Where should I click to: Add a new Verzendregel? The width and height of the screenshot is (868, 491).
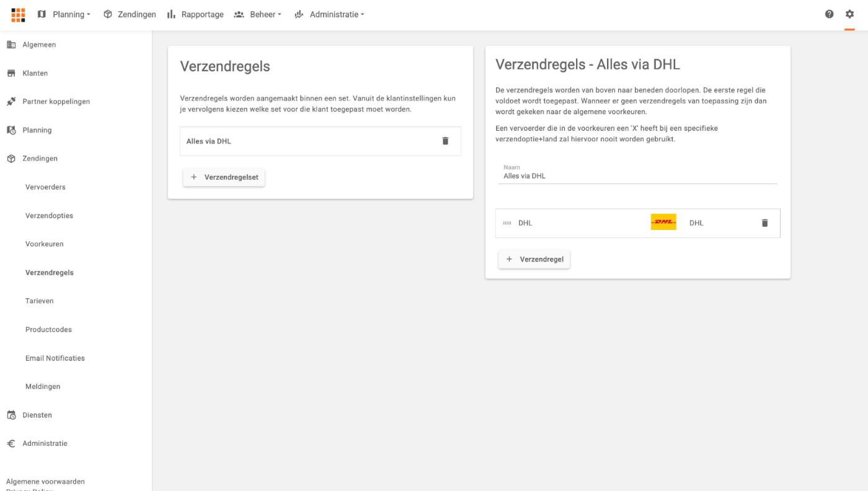(534, 259)
